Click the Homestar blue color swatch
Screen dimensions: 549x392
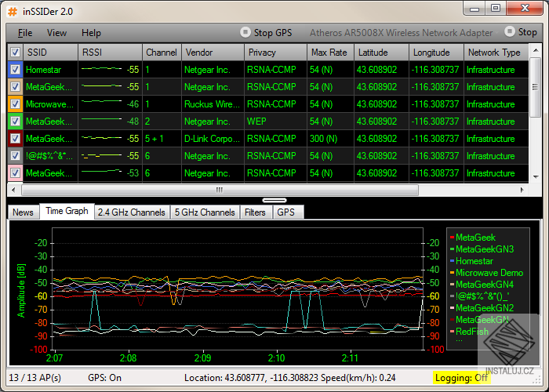pos(15,70)
